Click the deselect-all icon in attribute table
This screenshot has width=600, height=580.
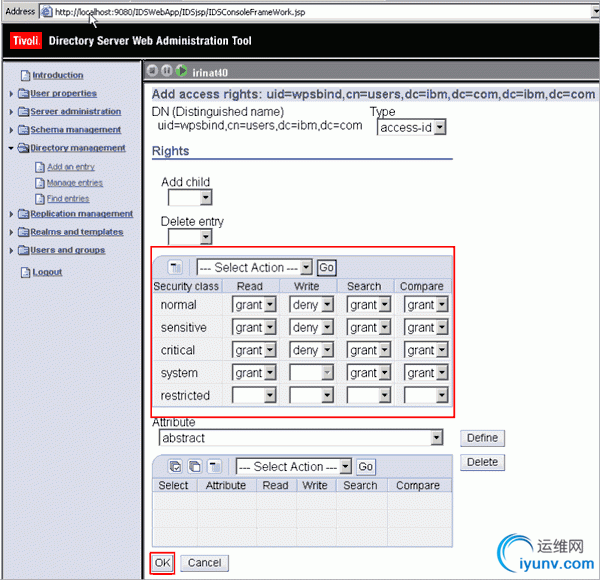click(x=195, y=466)
